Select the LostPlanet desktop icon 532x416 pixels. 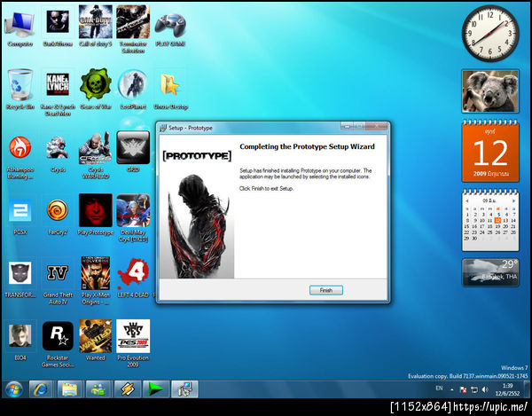[x=133, y=90]
